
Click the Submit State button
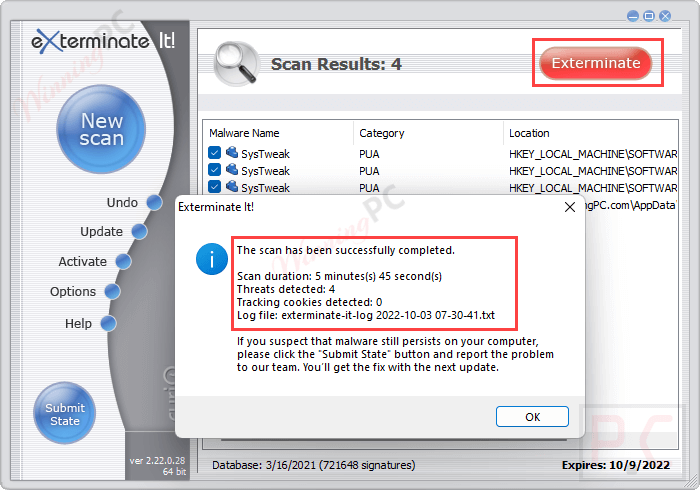65,413
